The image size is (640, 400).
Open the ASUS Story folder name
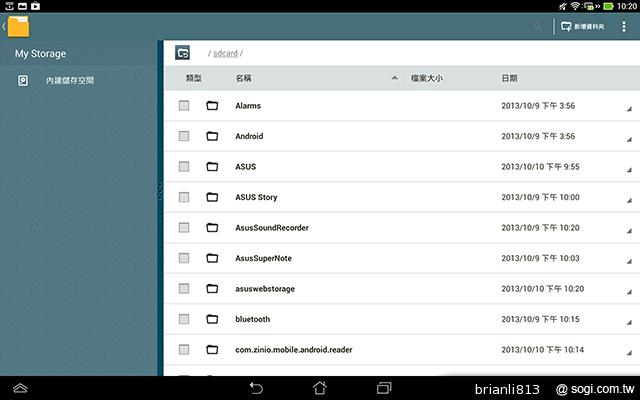click(256, 197)
